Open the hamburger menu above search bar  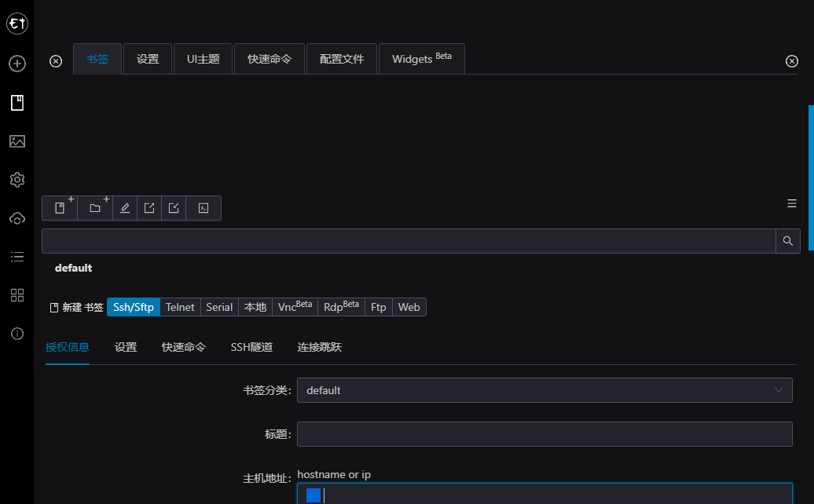(792, 203)
